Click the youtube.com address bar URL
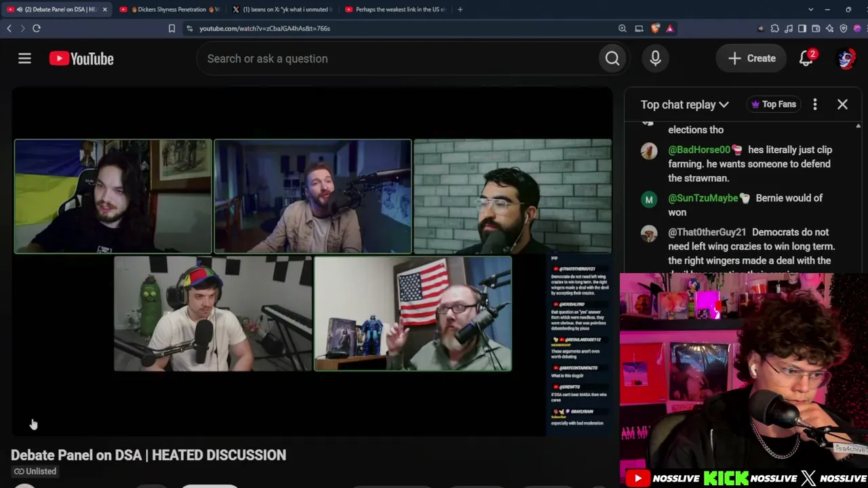The height and width of the screenshot is (488, 868). coord(264,28)
